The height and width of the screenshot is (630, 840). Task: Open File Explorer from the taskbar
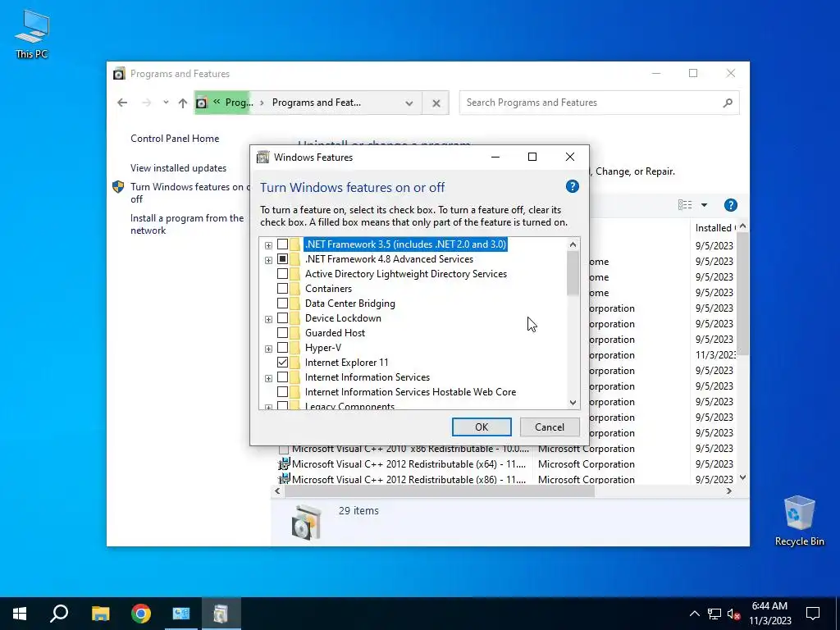tap(100, 614)
